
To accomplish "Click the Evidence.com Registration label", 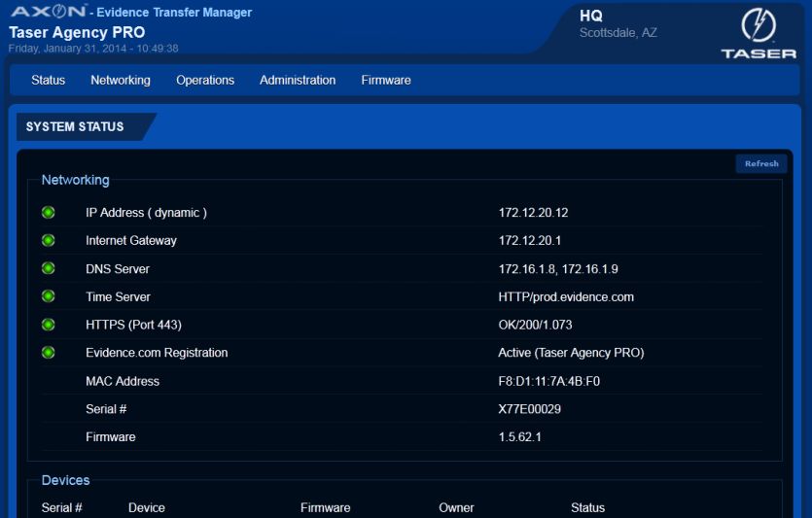I will [x=157, y=353].
